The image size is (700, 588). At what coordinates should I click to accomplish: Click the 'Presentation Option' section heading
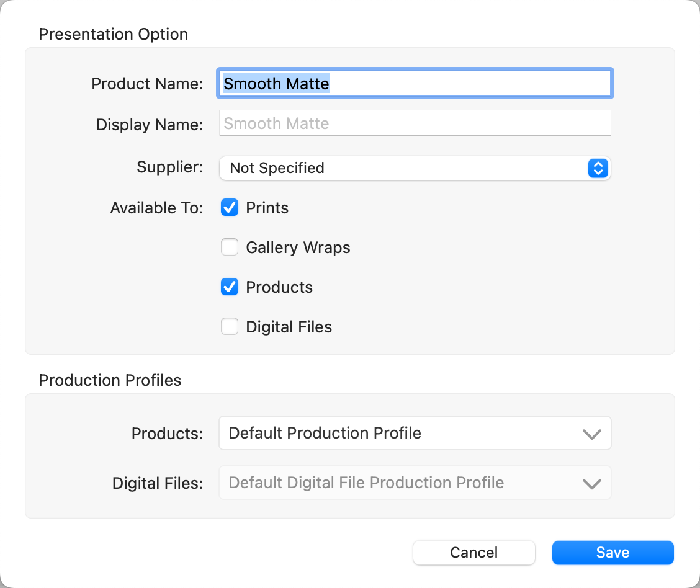(x=113, y=34)
